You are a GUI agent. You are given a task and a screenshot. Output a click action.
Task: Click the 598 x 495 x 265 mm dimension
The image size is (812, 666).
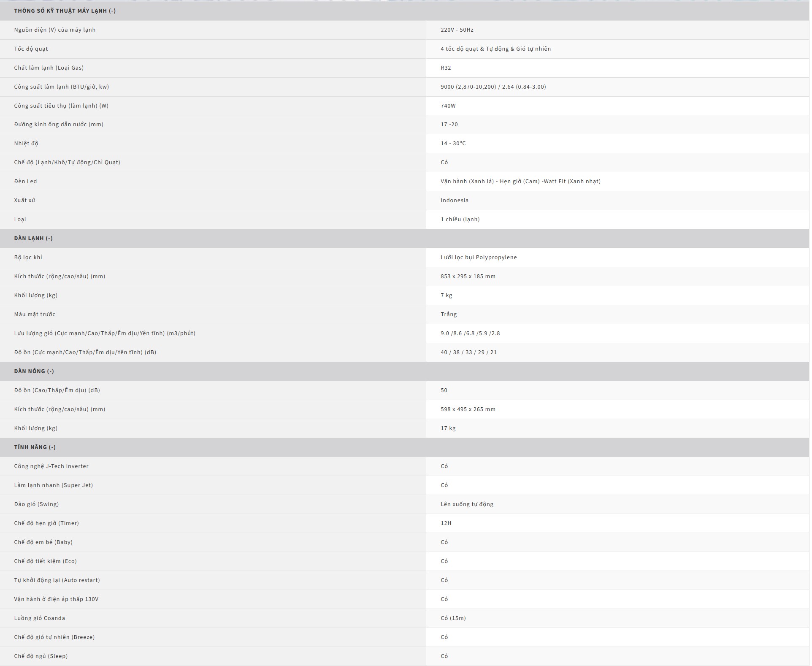click(468, 409)
